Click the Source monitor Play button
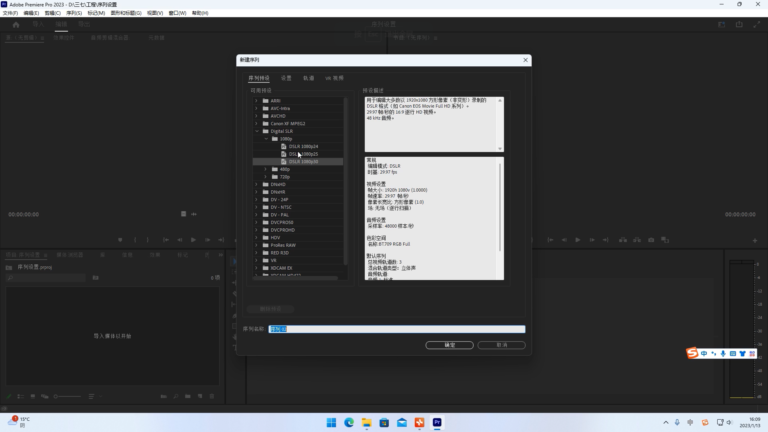This screenshot has width=768, height=432. click(x=193, y=240)
